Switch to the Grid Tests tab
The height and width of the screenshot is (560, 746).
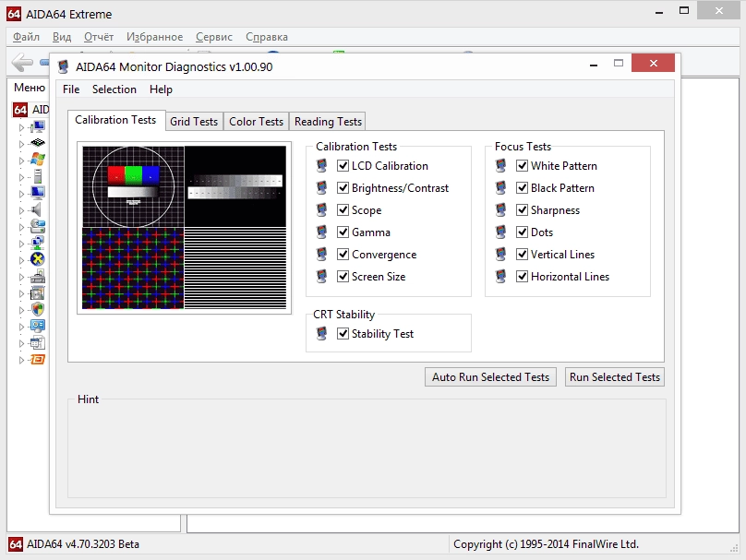pyautogui.click(x=194, y=122)
